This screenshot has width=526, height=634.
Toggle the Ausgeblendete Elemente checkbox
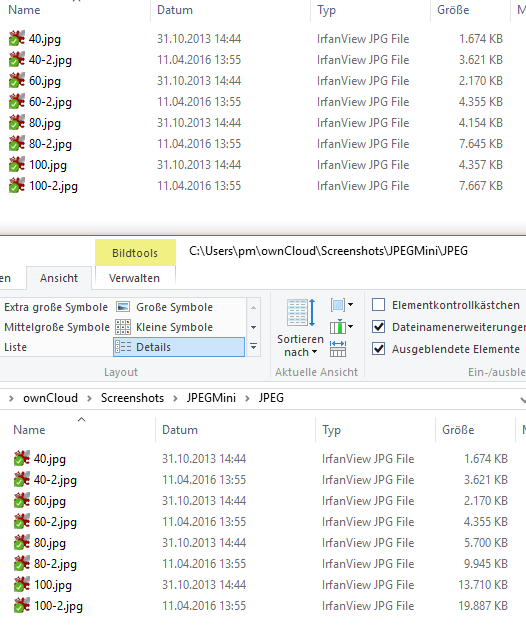pos(378,349)
